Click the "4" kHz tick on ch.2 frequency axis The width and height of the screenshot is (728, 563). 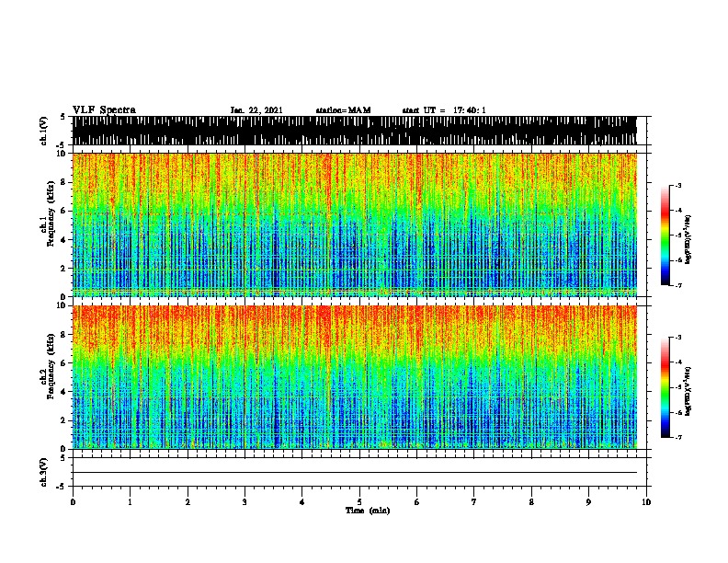pyautogui.click(x=64, y=392)
